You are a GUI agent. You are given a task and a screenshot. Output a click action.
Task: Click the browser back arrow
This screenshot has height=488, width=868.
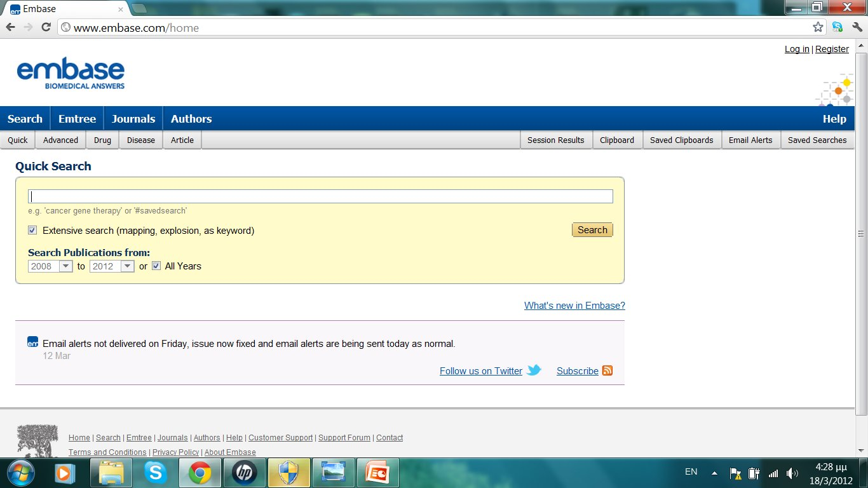point(11,27)
